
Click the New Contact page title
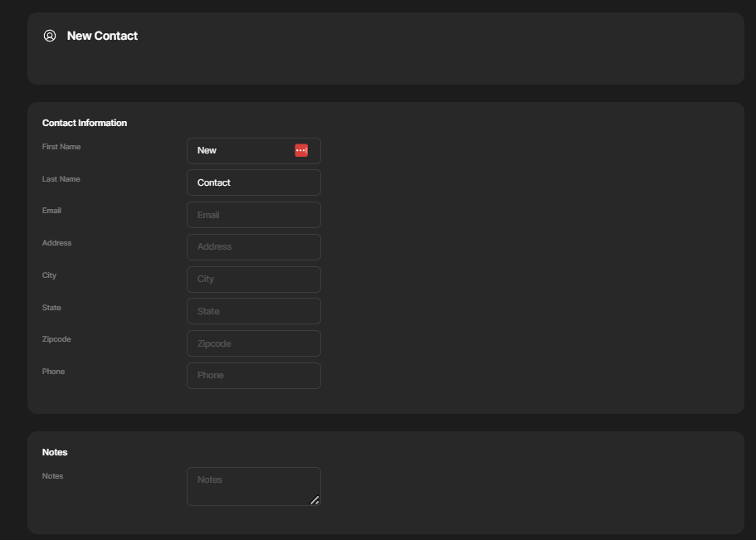[x=102, y=36]
